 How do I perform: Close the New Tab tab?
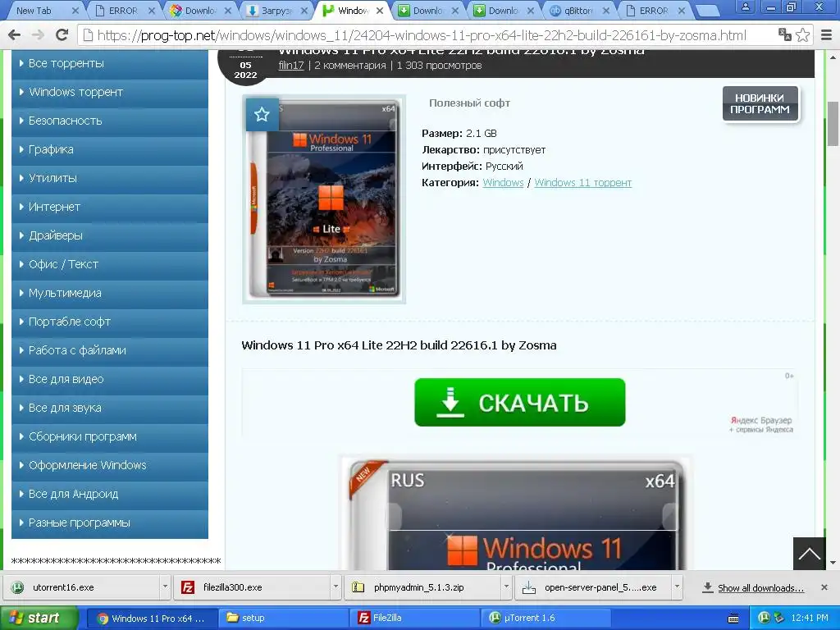pos(75,10)
